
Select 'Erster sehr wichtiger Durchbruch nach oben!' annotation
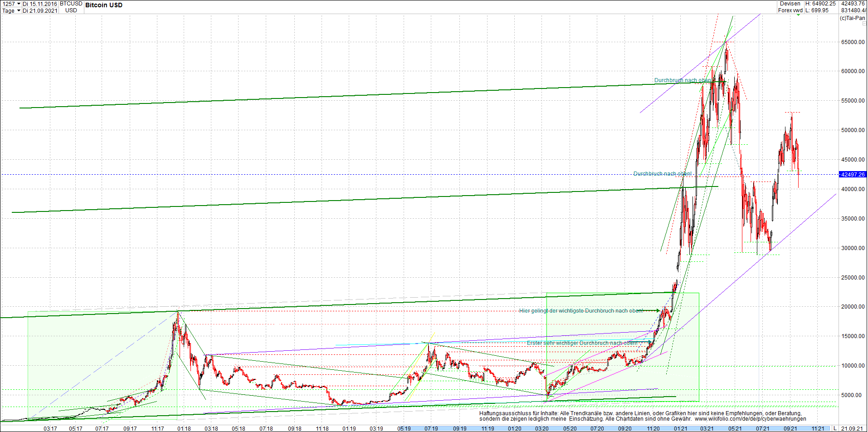582,343
